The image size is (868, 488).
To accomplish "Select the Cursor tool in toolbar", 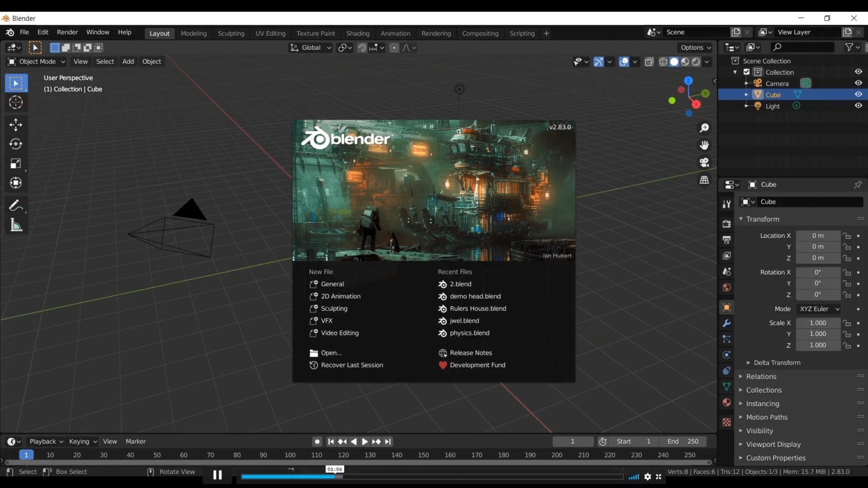I will tap(16, 102).
